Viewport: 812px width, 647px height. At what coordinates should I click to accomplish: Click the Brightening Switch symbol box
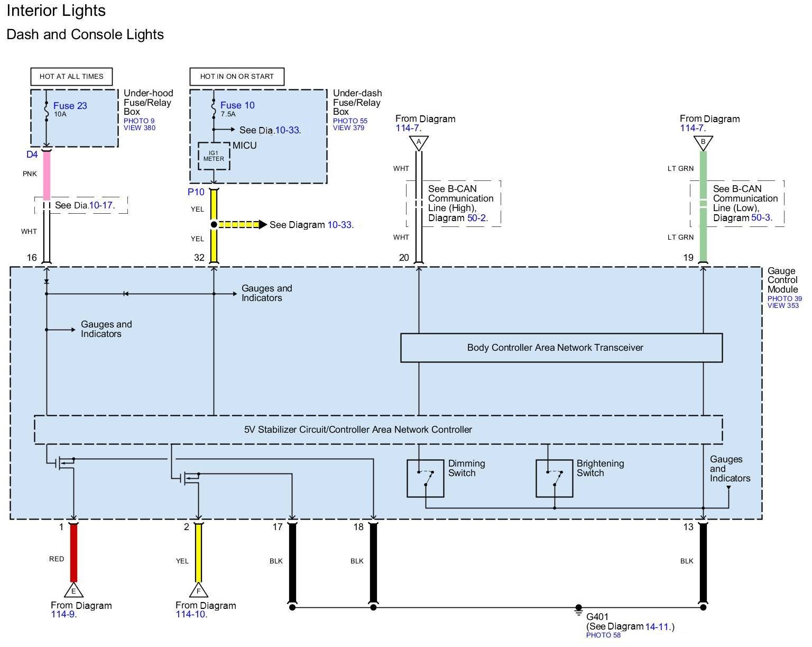tap(554, 478)
